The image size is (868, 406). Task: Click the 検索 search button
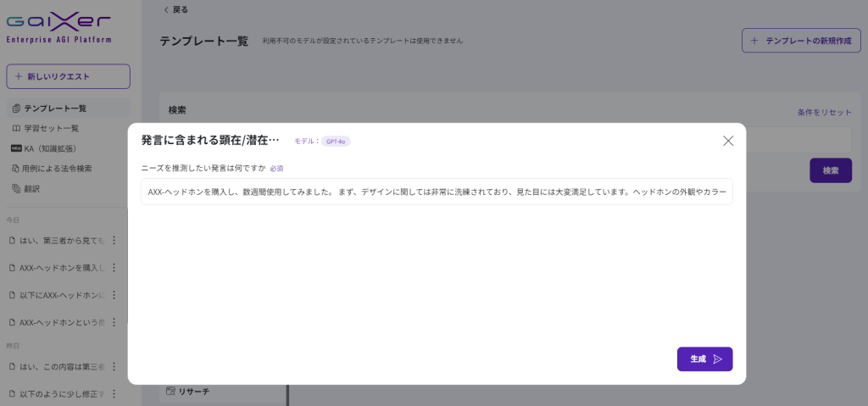click(830, 170)
